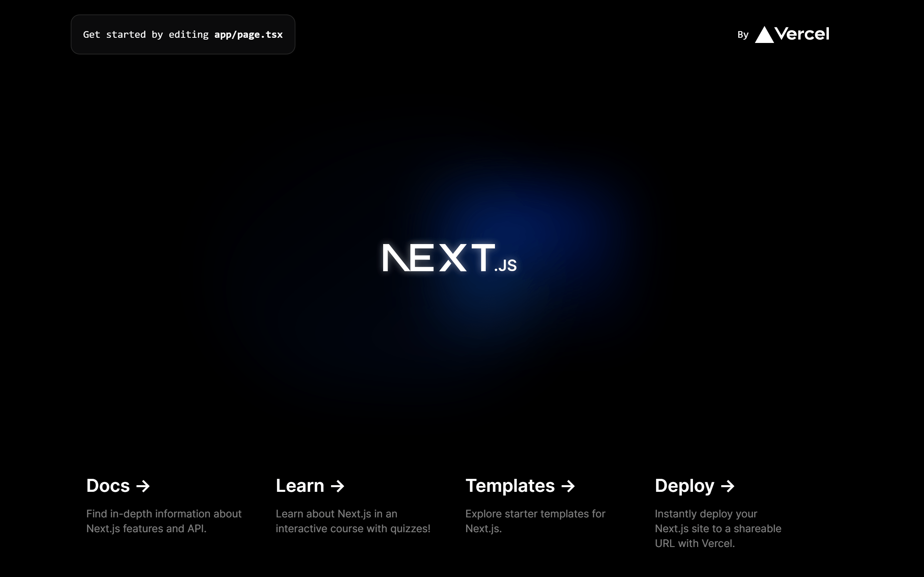The height and width of the screenshot is (577, 924).
Task: Open the Learn link heading
Action: click(310, 486)
